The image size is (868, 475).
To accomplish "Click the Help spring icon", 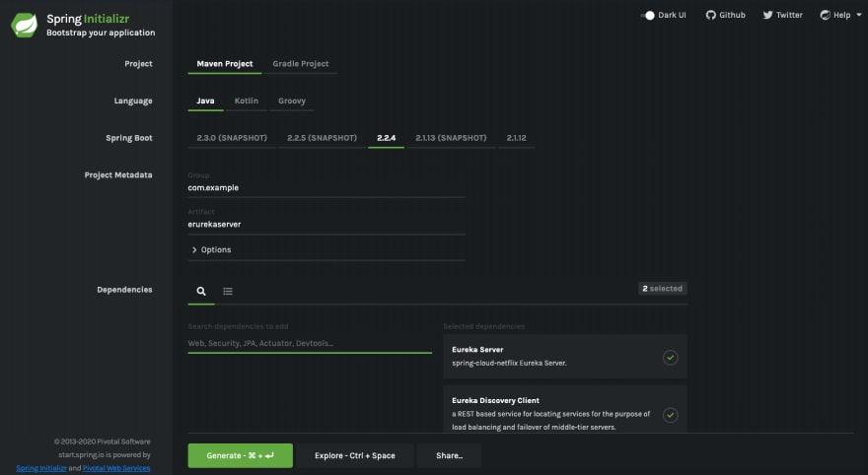I will [825, 15].
